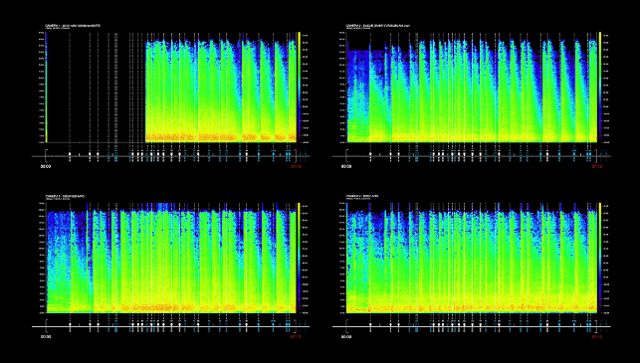Select first white marker on bottom-left timeline
Screen dimensions: 640x363
[x=70, y=325]
